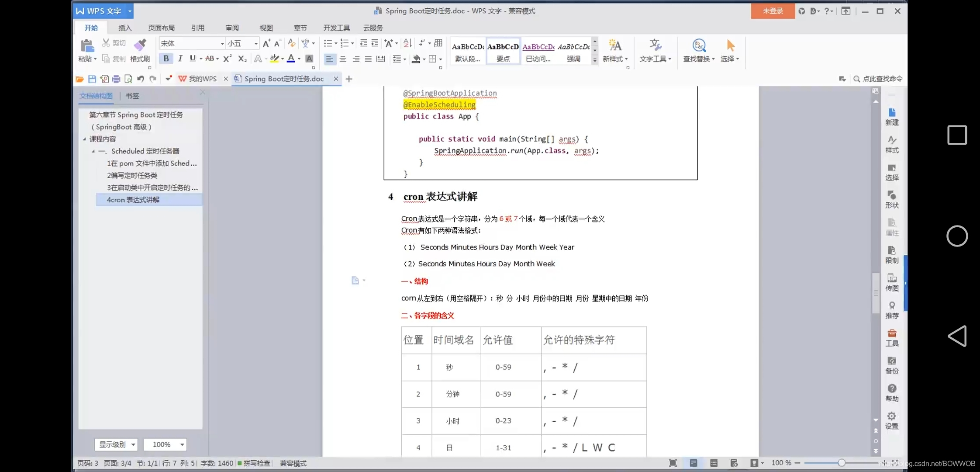Click the 未登录 login button
This screenshot has width=980, height=472.
click(x=773, y=11)
